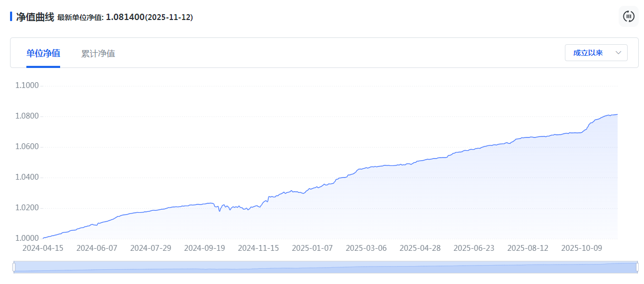The image size is (644, 284).
Task: Open the 累计净值 tab
Action: [x=98, y=53]
